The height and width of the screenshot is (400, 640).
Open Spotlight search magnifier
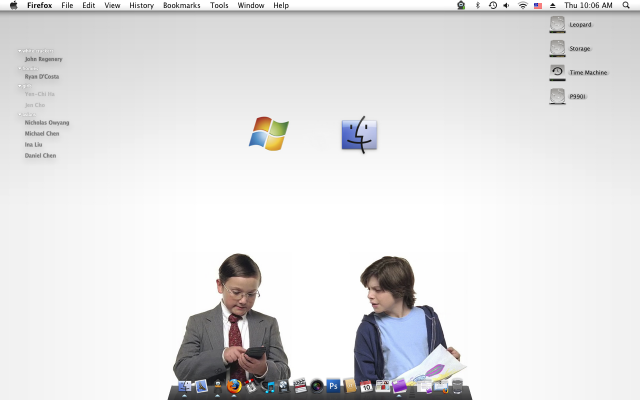[626, 5]
